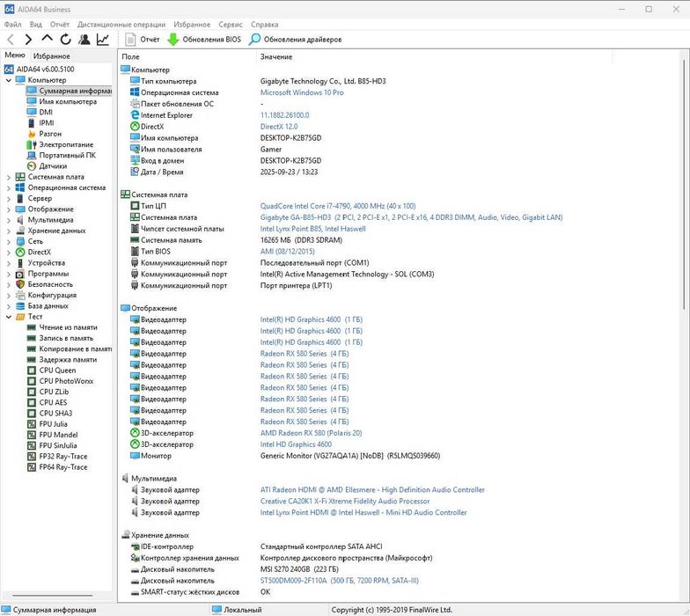Screen dimensions: 690x616
Task: Expand the Хранение данных tree node
Action: (9, 231)
